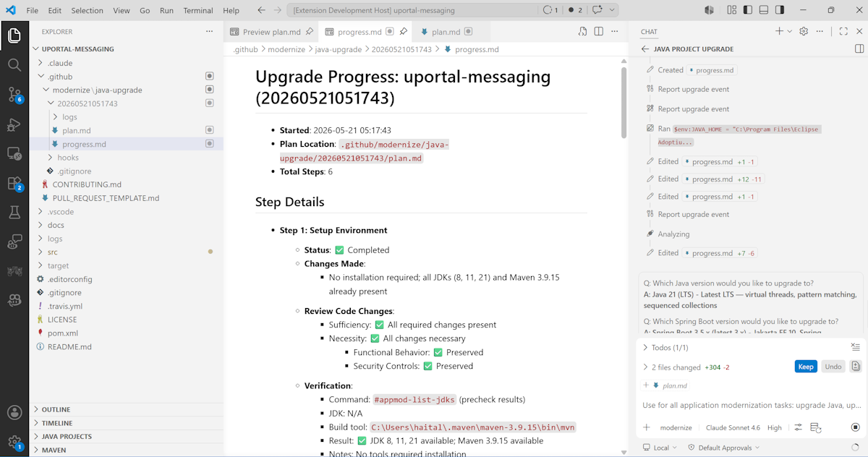The height and width of the screenshot is (457, 868).
Task: Click the Undo button
Action: pyautogui.click(x=833, y=367)
